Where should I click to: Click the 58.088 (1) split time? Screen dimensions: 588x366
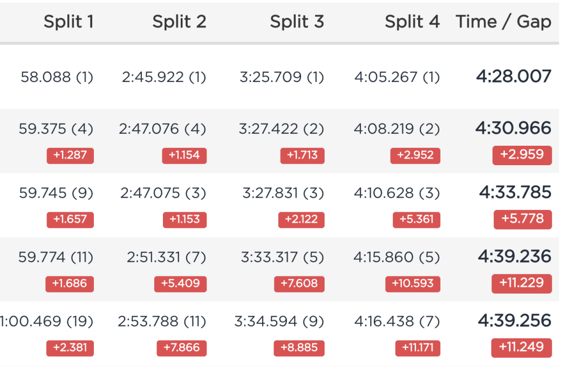point(57,77)
